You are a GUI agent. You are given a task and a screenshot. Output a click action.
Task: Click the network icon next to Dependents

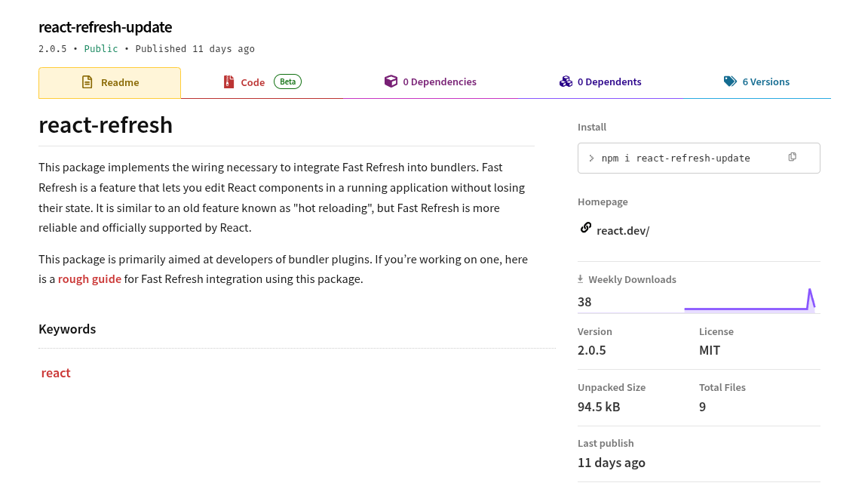pyautogui.click(x=566, y=81)
